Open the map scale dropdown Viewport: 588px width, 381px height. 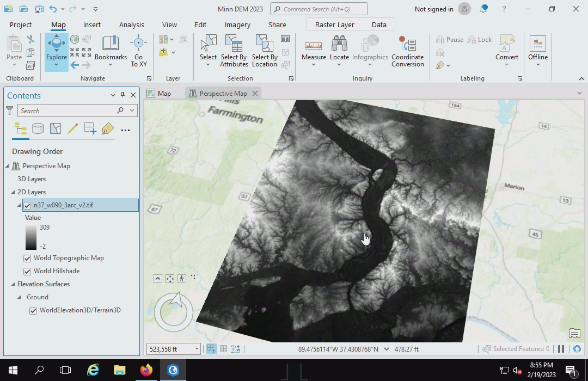(x=197, y=349)
